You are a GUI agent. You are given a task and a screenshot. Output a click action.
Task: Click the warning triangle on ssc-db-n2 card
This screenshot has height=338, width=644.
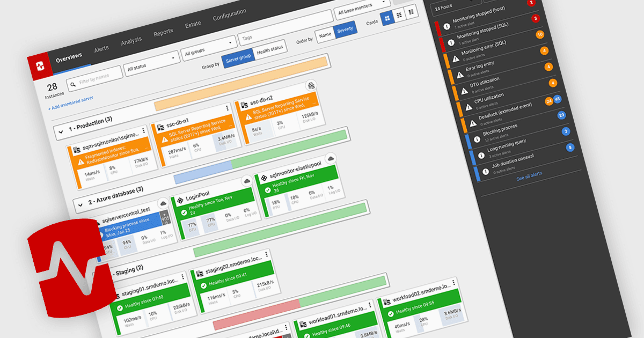pos(248,116)
